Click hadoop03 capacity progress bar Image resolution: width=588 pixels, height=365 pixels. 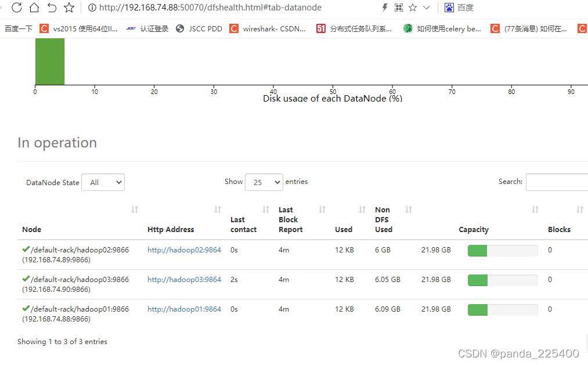click(x=503, y=280)
